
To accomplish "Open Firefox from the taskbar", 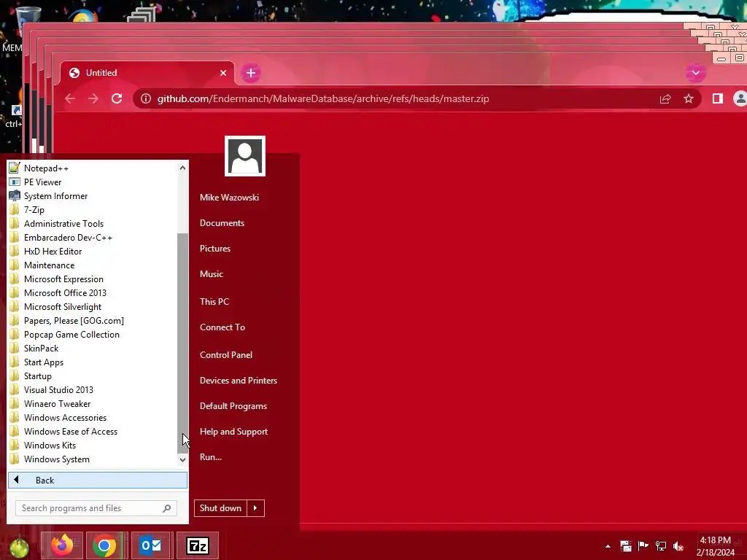I will click(x=62, y=545).
